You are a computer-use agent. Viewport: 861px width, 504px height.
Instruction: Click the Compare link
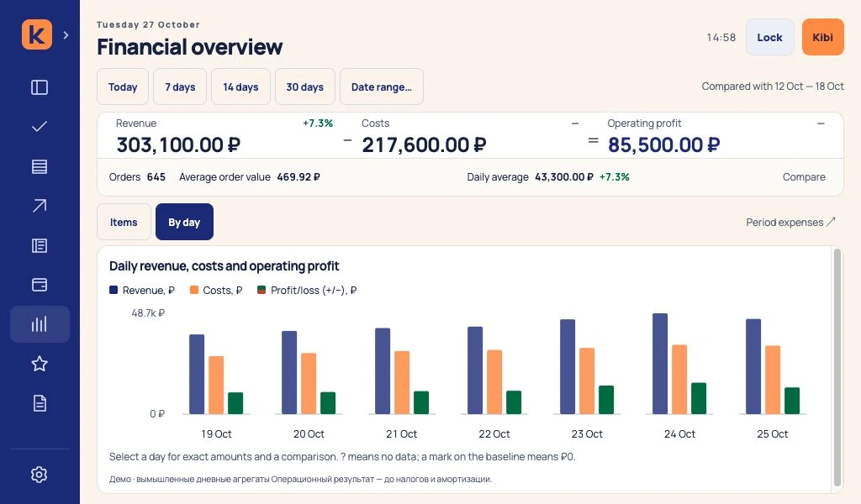tap(804, 177)
